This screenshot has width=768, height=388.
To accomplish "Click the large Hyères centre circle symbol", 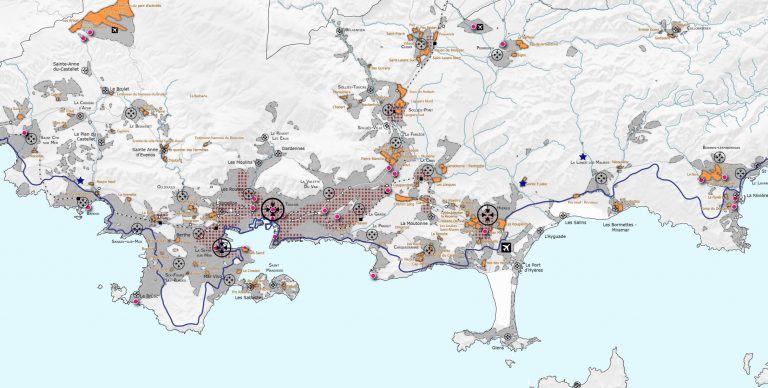I will [x=487, y=215].
